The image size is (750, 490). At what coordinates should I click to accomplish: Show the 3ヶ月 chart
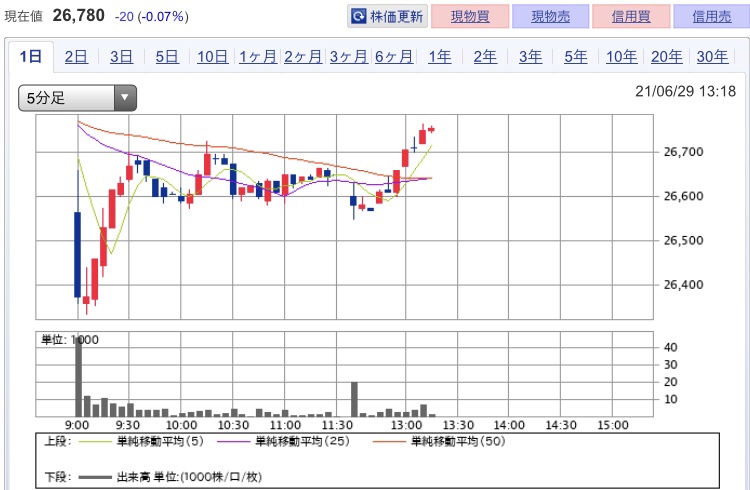[349, 56]
